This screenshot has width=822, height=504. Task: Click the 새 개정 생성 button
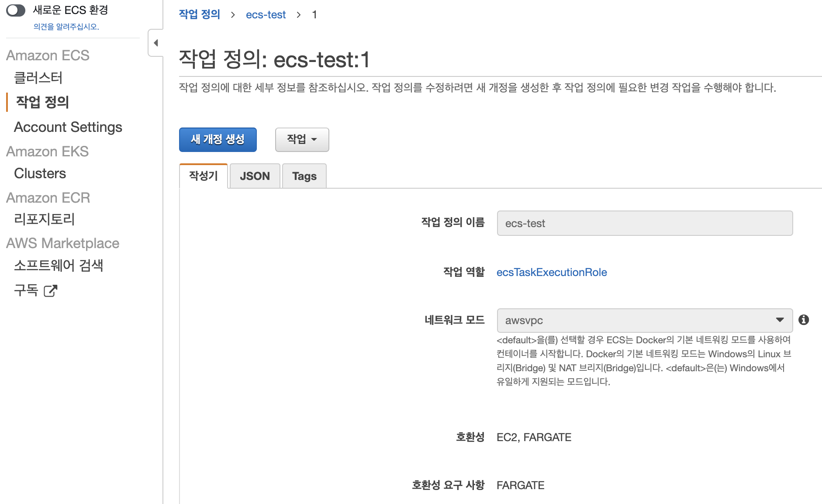pos(218,140)
